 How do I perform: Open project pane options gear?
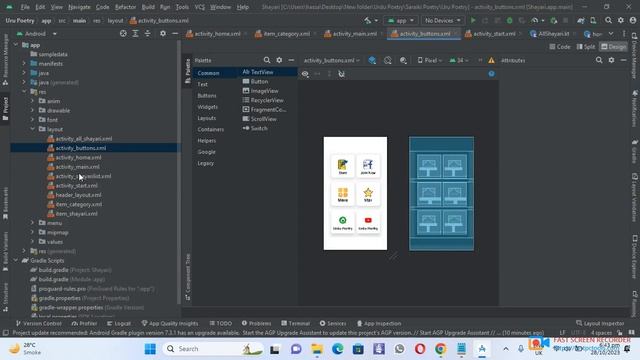pos(163,33)
